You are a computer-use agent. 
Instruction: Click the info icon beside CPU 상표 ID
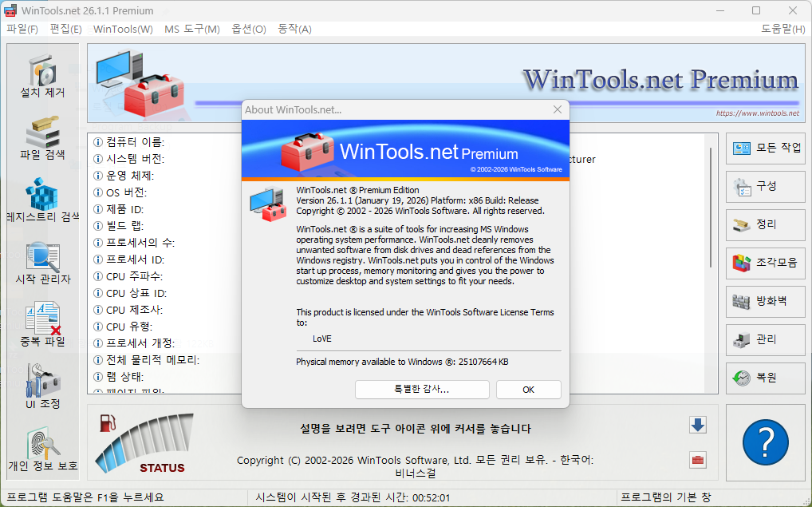[x=98, y=293]
